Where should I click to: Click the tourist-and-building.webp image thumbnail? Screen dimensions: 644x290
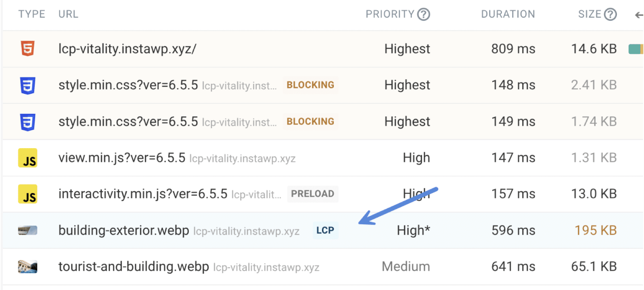tap(27, 266)
